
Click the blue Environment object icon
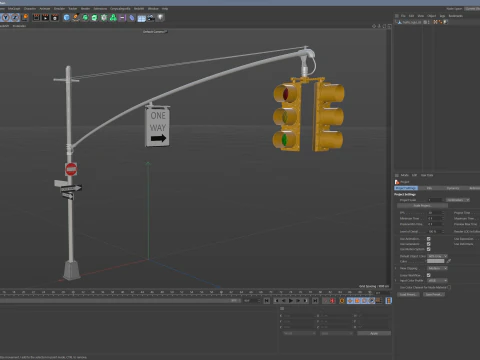pos(132,17)
